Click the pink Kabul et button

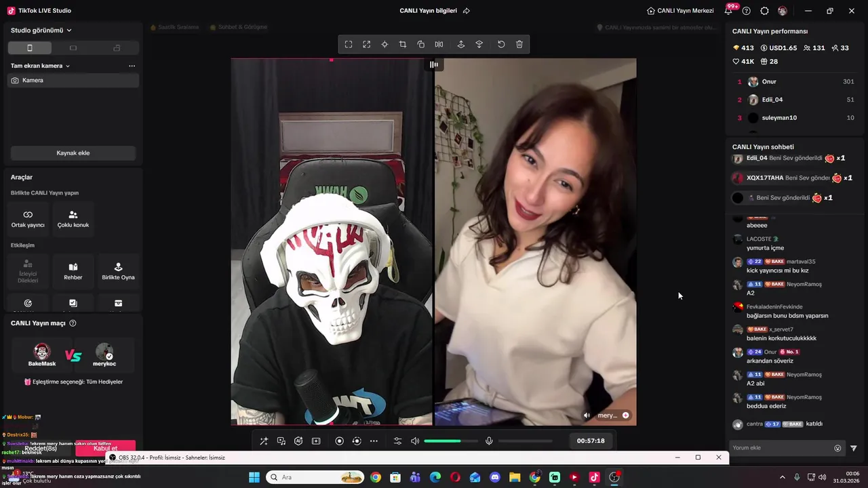[105, 448]
